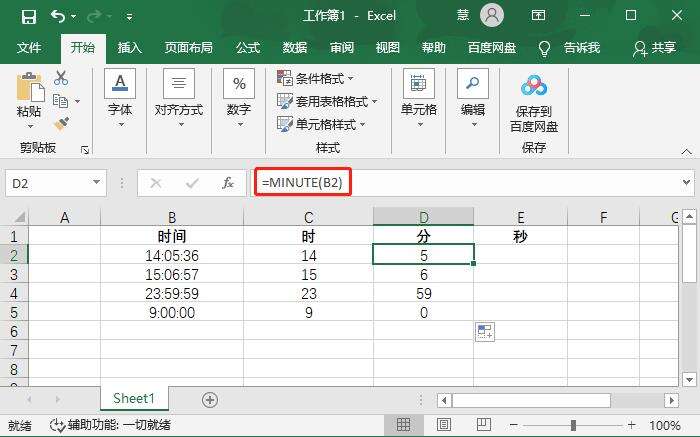Switch to the 数据 tab
The width and height of the screenshot is (700, 437).
coord(295,47)
